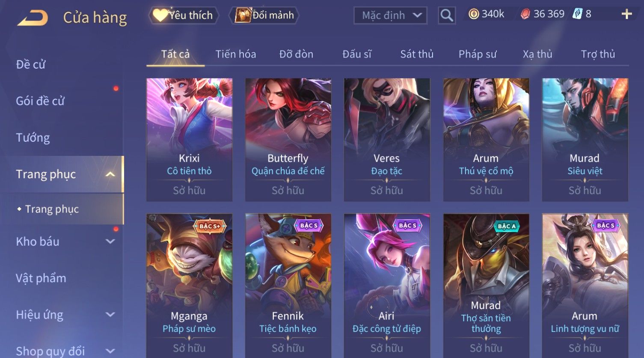Open the Mặc định sort dropdown
This screenshot has height=358, width=644.
[390, 15]
